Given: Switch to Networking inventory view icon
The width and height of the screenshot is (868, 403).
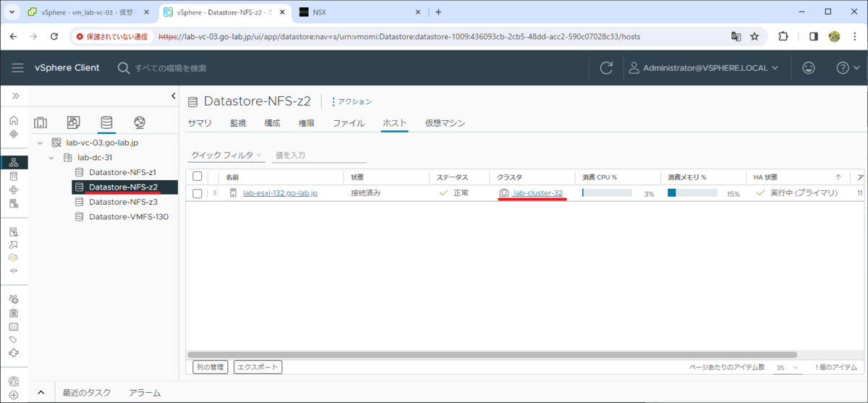Looking at the screenshot, I should (x=140, y=122).
